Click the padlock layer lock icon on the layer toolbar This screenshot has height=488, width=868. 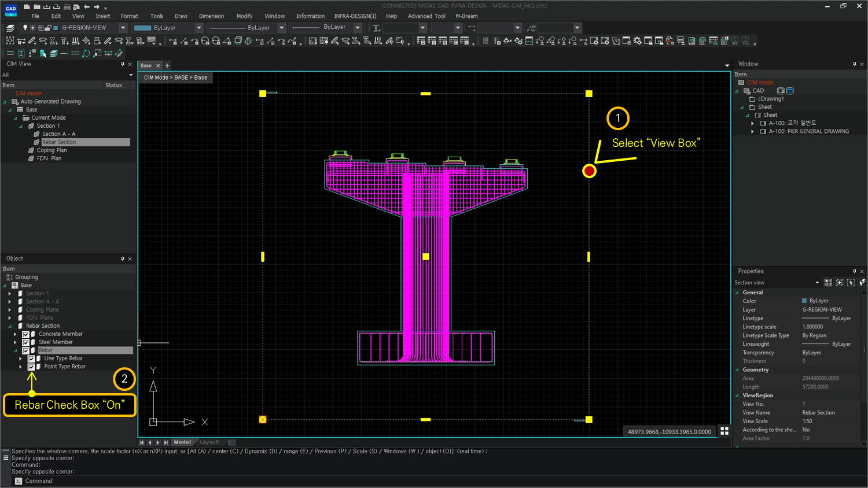pyautogui.click(x=47, y=27)
